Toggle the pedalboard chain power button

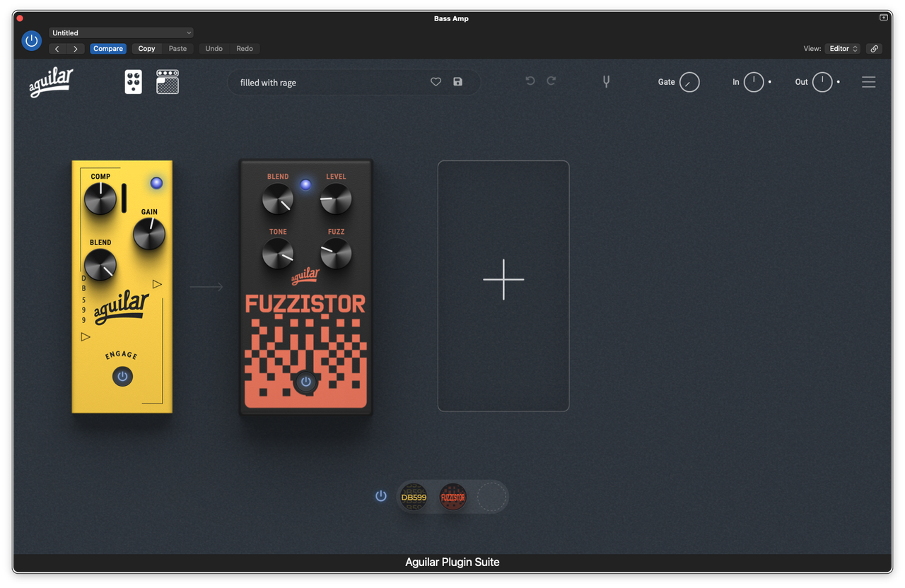click(381, 496)
